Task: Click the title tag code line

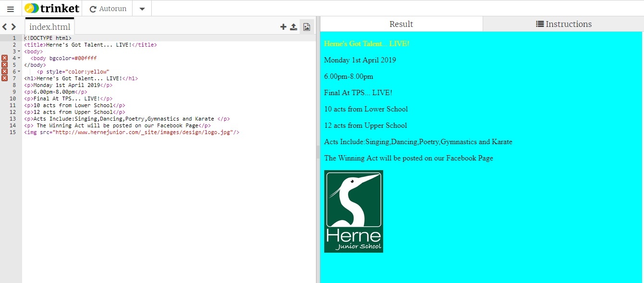Action: coord(90,45)
